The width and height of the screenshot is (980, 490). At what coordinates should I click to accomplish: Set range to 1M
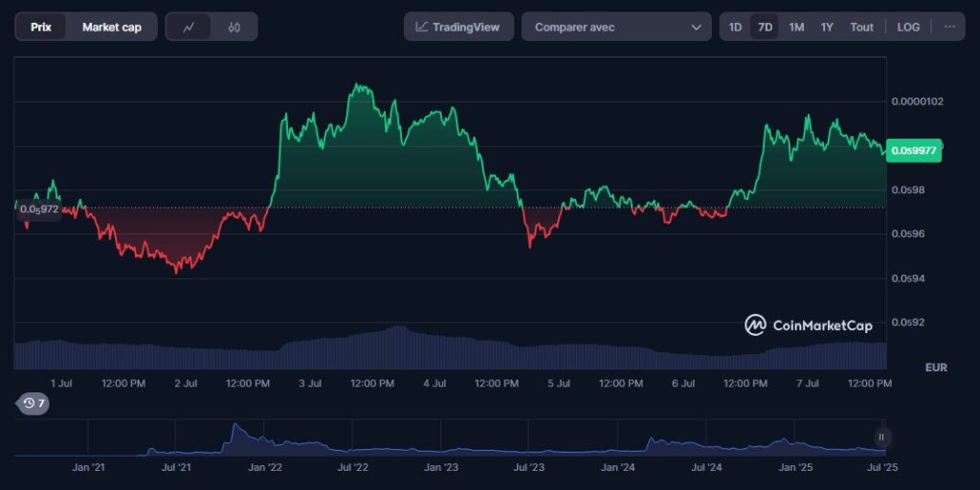click(796, 27)
